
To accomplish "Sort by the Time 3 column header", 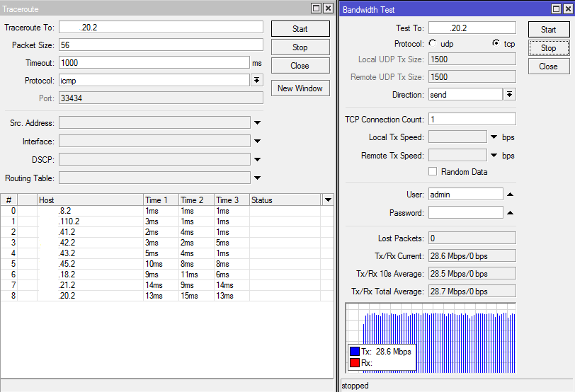I will pos(232,200).
